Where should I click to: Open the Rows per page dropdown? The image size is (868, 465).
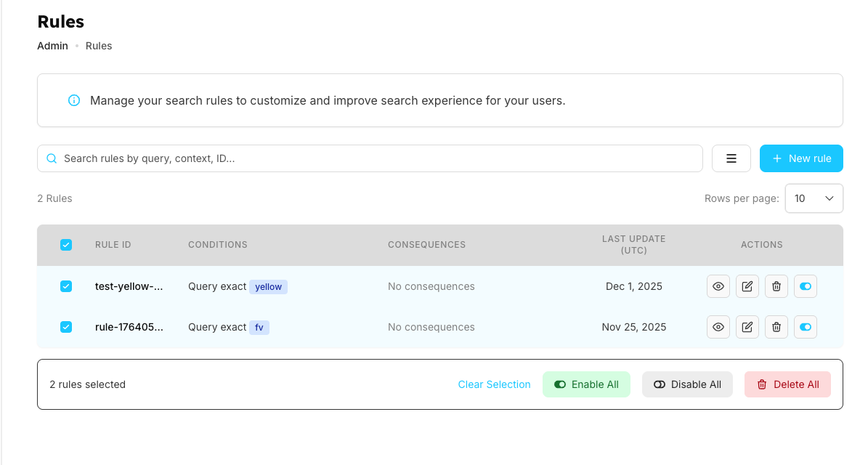[814, 198]
